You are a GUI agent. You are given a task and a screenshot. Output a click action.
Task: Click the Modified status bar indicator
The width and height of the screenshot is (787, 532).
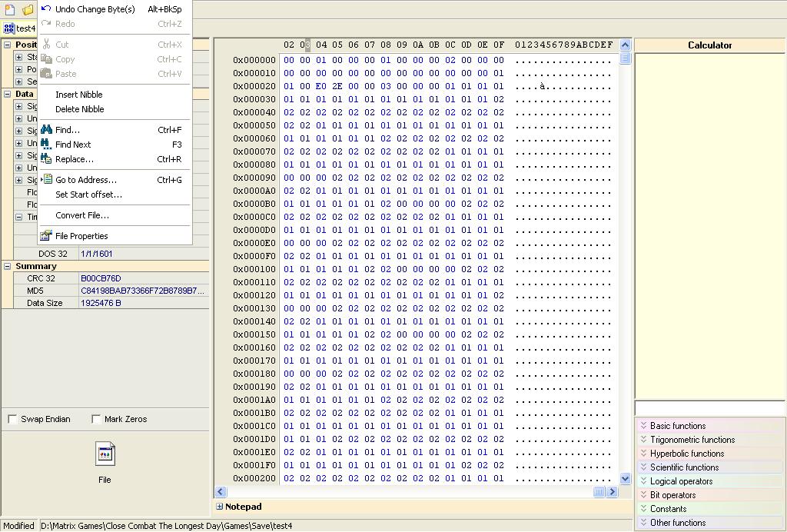click(19, 526)
